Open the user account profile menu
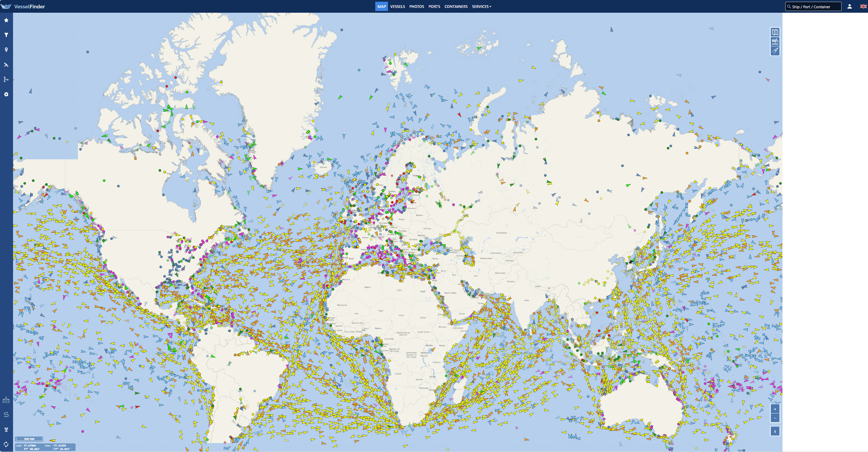The width and height of the screenshot is (868, 452). tap(849, 7)
